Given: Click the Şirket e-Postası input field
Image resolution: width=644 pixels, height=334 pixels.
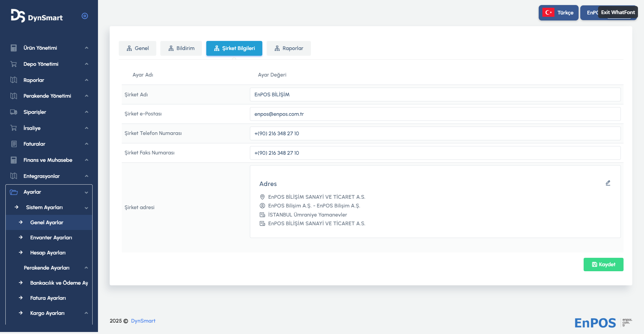Looking at the screenshot, I should (435, 114).
